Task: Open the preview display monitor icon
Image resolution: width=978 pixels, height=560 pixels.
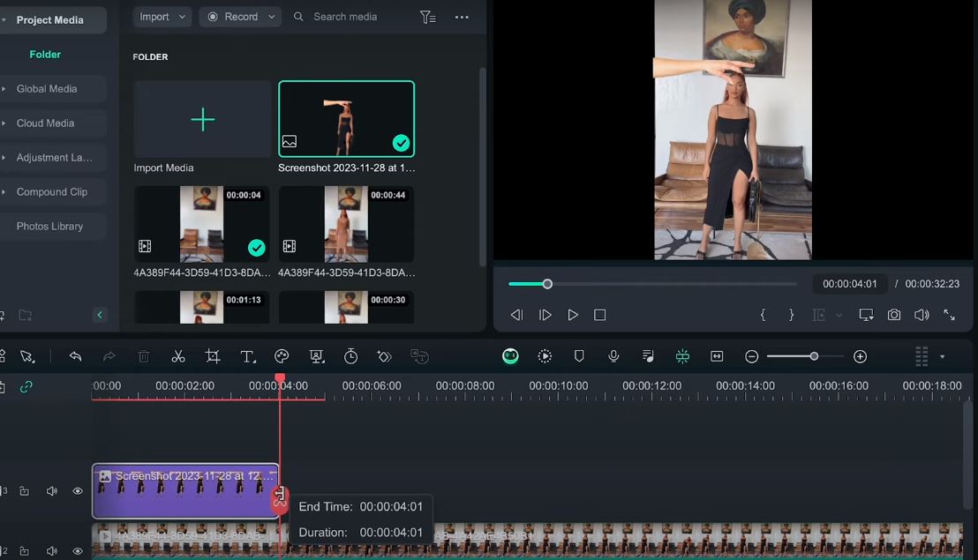Action: [866, 315]
